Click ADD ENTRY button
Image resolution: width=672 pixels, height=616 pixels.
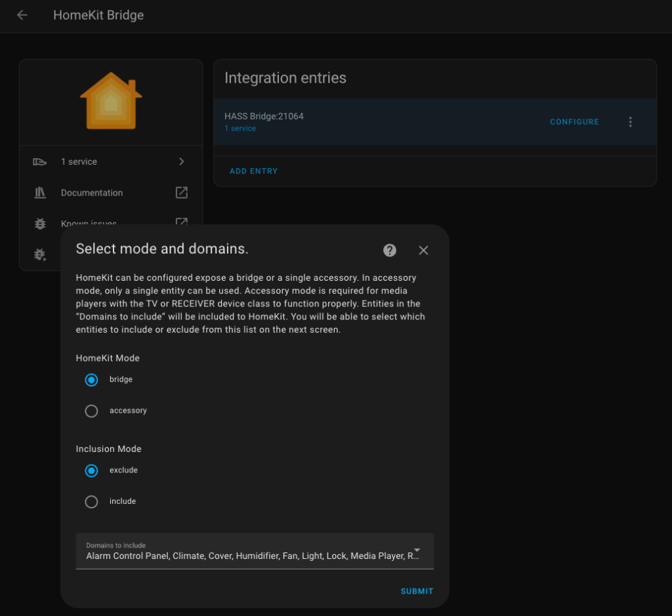(254, 171)
